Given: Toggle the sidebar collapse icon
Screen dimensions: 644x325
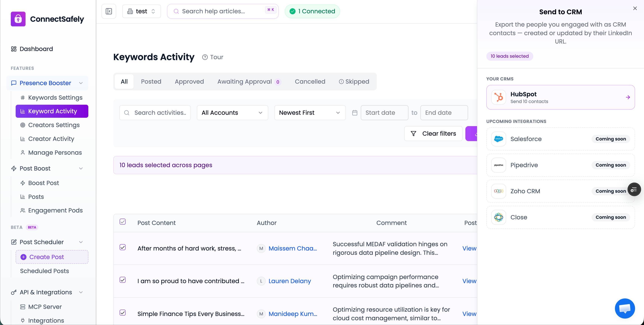Looking at the screenshot, I should pos(109,11).
